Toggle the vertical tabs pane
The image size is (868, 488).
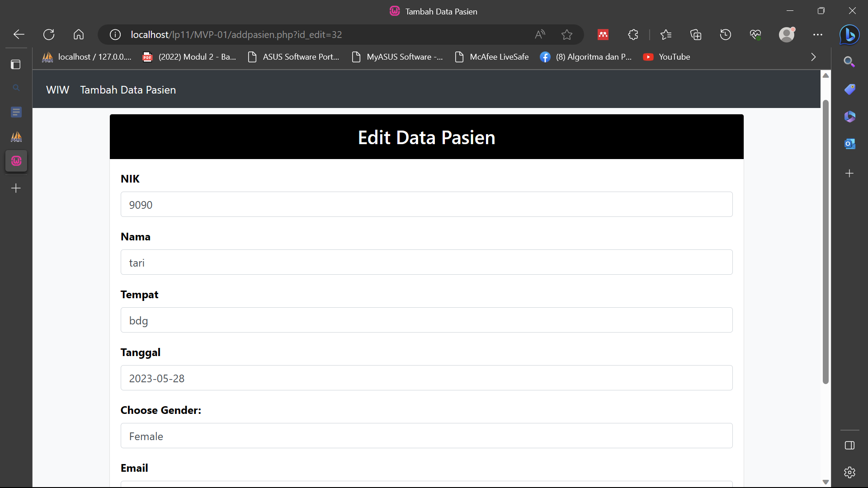(16, 65)
